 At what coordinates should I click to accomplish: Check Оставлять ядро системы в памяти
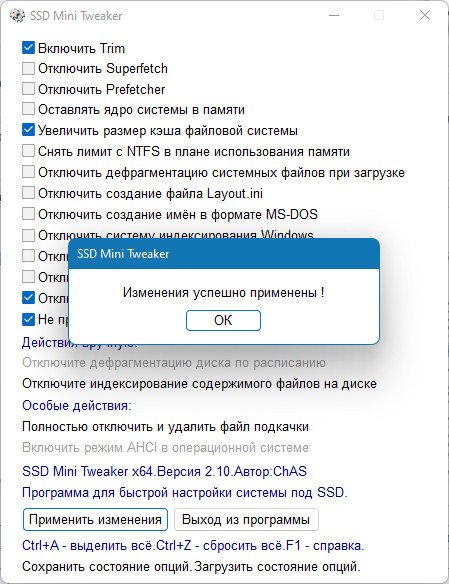click(x=28, y=110)
